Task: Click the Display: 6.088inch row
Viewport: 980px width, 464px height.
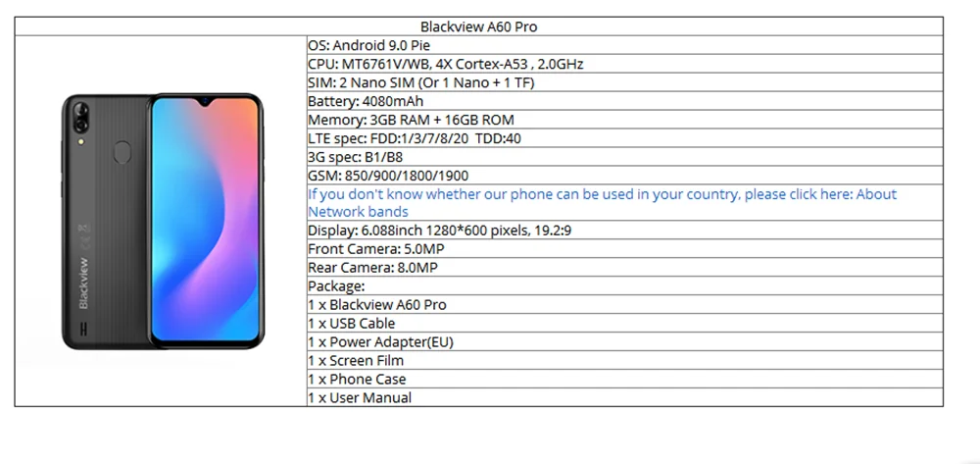Action: pos(625,231)
